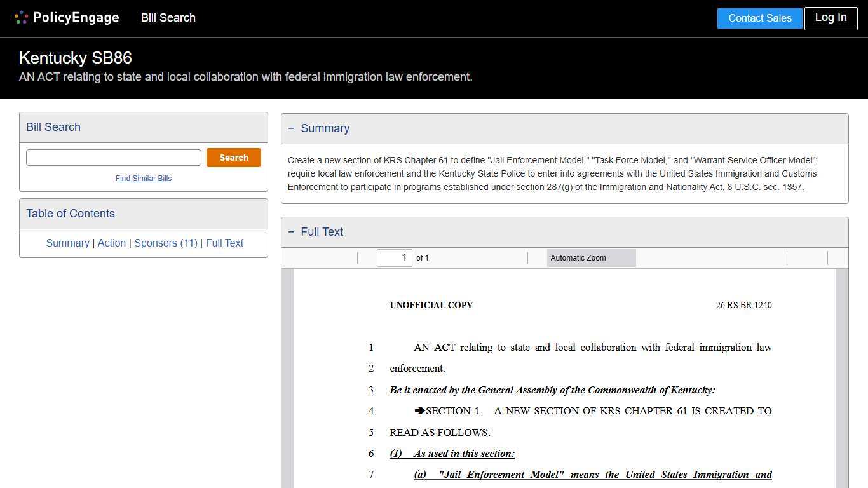Viewport: 868px width, 488px height.
Task: Collapse the Summary panel
Action: 291,128
